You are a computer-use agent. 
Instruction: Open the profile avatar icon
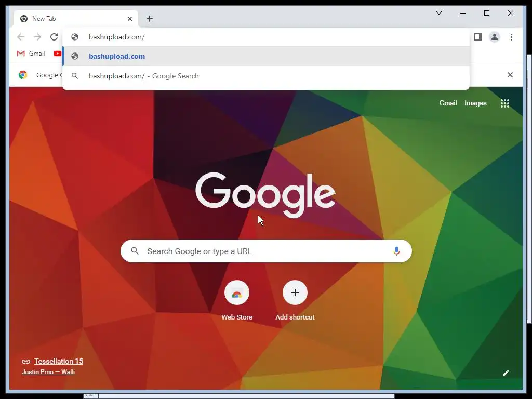495,37
